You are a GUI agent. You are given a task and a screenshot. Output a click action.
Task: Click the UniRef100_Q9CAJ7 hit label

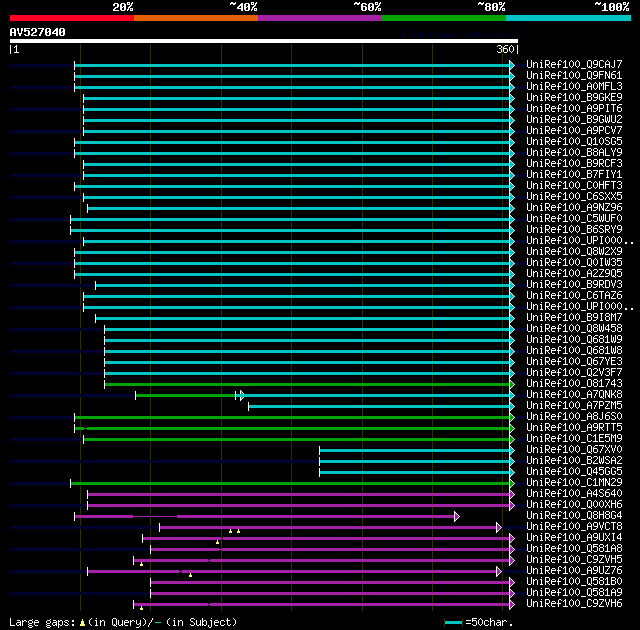[x=574, y=64]
